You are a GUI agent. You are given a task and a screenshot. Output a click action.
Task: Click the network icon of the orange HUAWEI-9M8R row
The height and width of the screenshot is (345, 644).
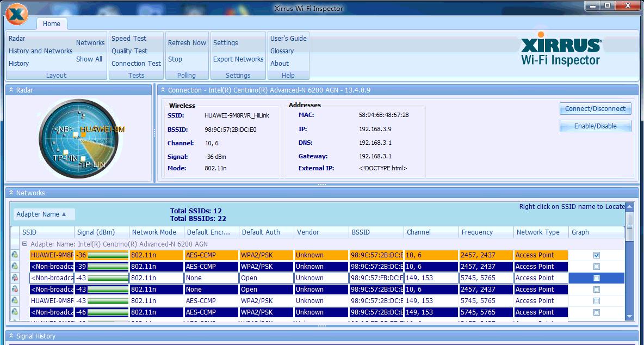[x=15, y=255]
